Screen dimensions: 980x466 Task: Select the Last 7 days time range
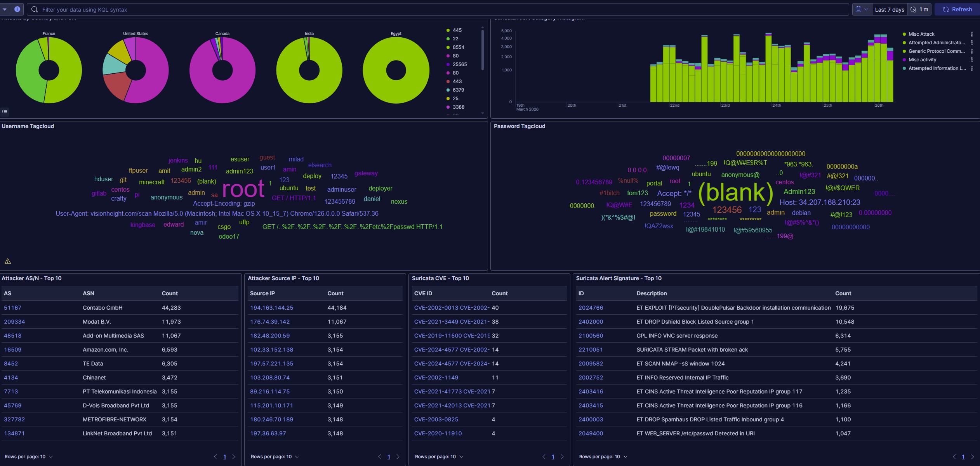[889, 9]
